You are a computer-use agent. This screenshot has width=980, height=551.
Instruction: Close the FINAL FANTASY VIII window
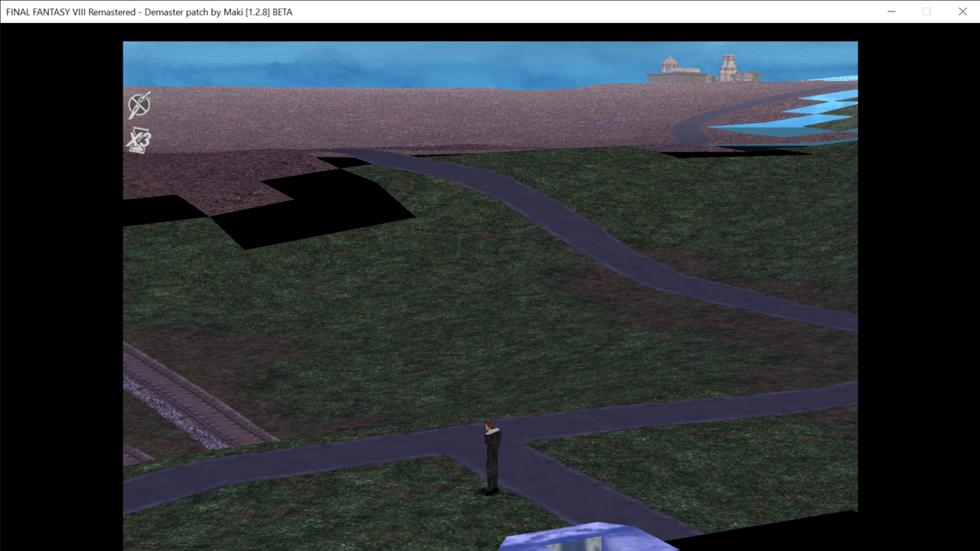click(x=962, y=11)
